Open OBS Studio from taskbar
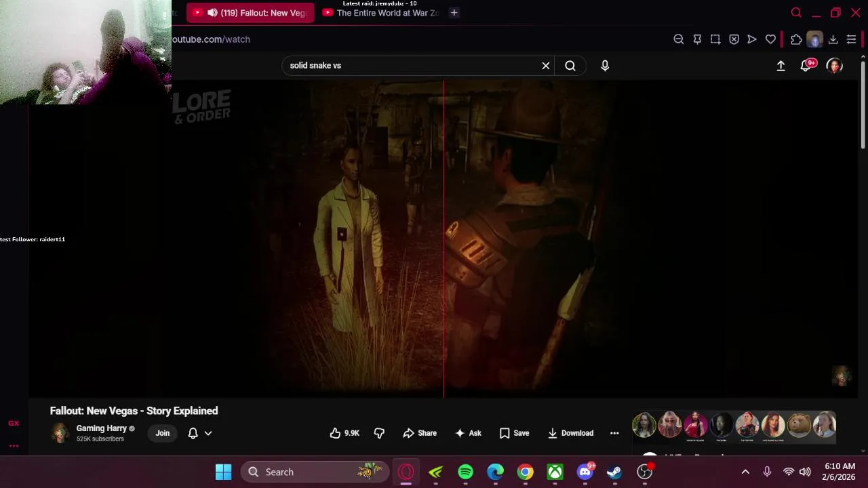The image size is (868, 488). pyautogui.click(x=645, y=472)
